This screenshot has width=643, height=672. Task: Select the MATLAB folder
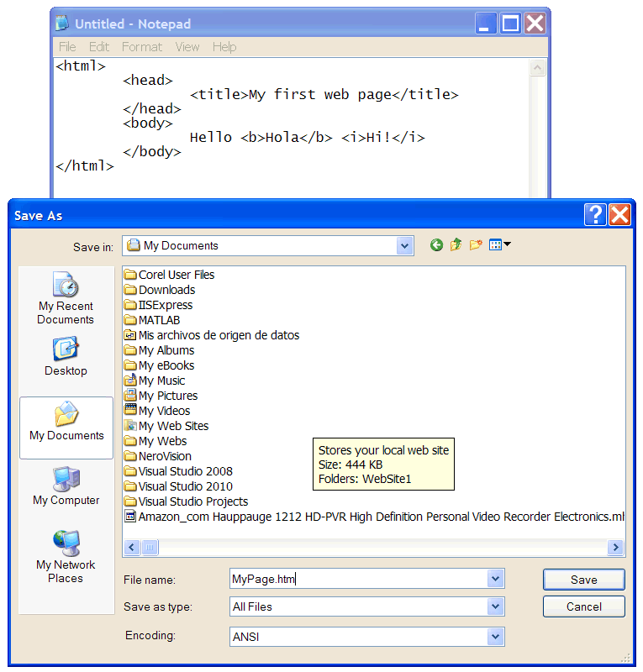click(152, 320)
